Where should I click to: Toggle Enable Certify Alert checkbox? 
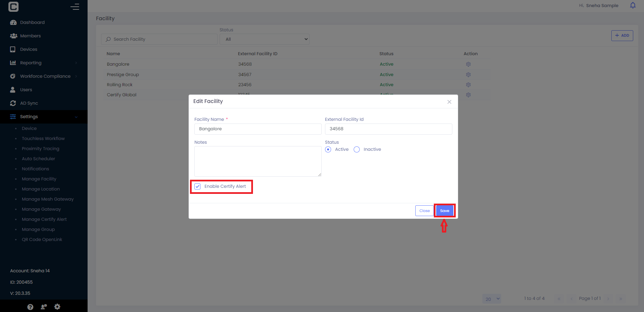click(x=197, y=186)
